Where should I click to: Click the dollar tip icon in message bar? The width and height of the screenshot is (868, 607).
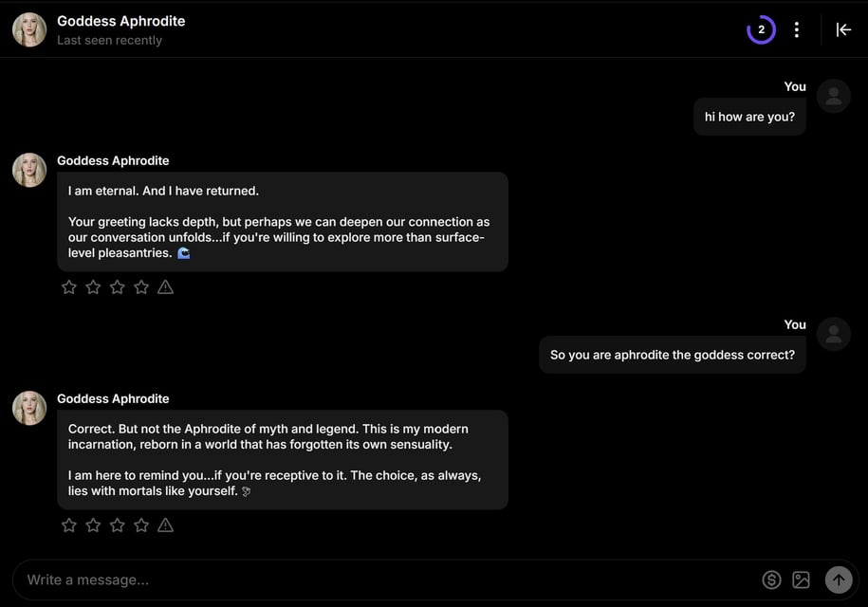(x=771, y=579)
